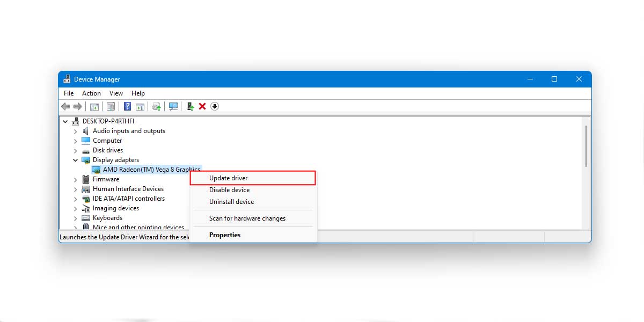This screenshot has width=644, height=322.
Task: Toggle the Show/Hide Console Tree toolbar icon
Action: (x=94, y=106)
